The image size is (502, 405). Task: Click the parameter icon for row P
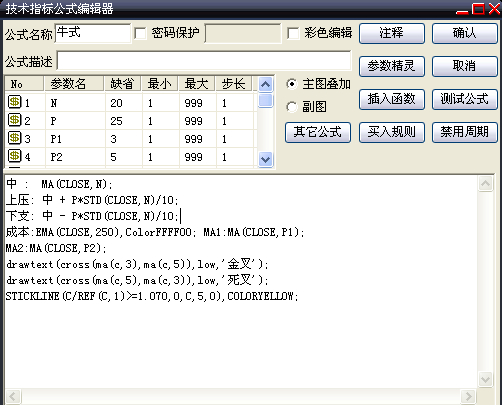pyautogui.click(x=14, y=120)
